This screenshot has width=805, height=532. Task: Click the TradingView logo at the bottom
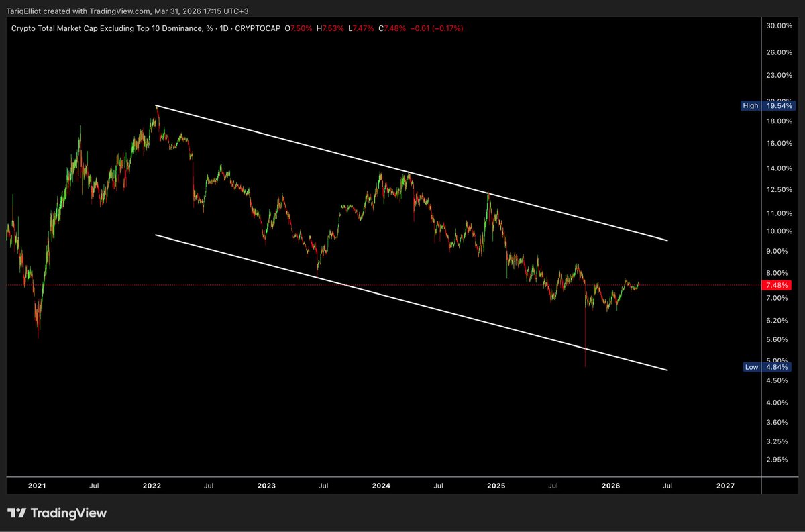[x=57, y=513]
